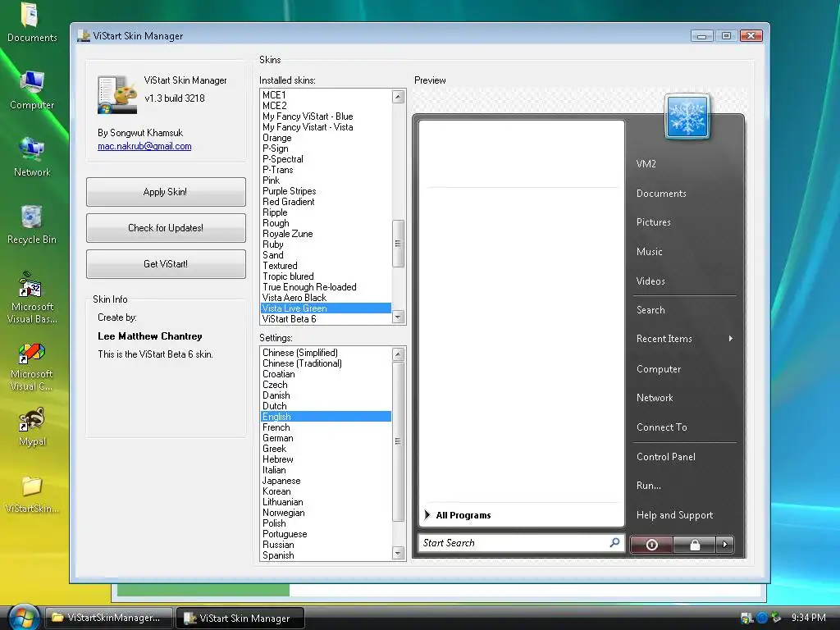Choose the Russian language

point(326,545)
